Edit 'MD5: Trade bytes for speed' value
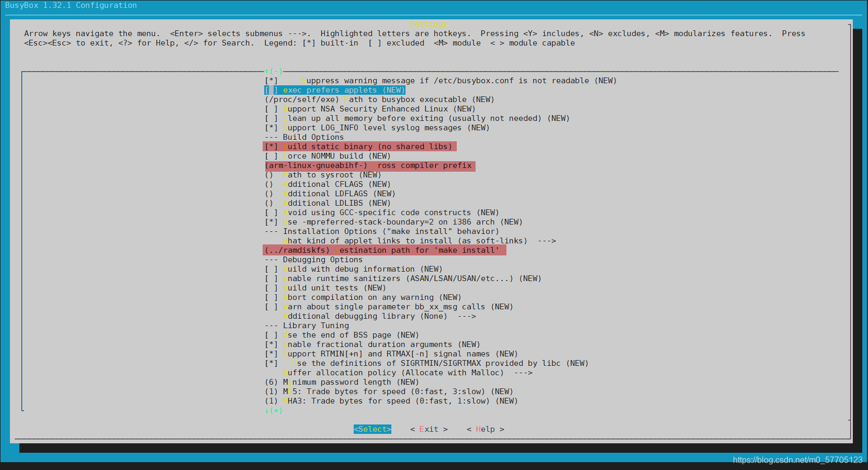The height and width of the screenshot is (470, 868). (389, 391)
